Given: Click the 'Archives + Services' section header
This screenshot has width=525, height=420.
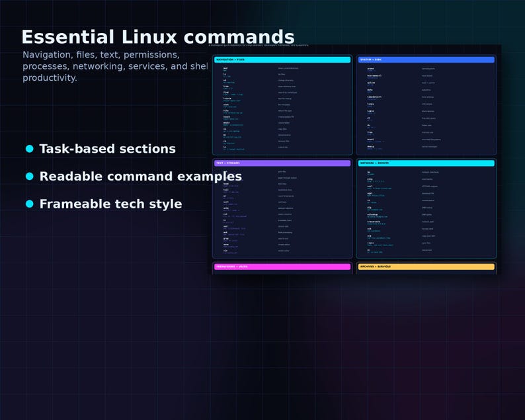Looking at the screenshot, I should [426, 267].
